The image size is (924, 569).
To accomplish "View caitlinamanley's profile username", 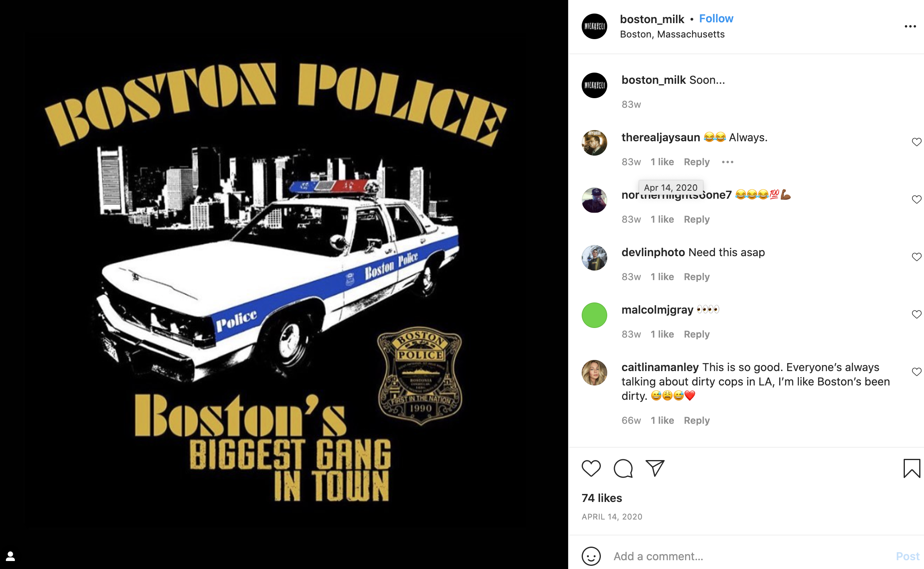I will click(x=660, y=367).
